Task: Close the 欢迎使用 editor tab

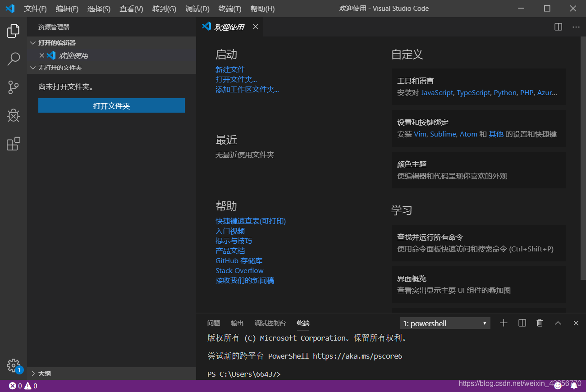Action: 255,27
